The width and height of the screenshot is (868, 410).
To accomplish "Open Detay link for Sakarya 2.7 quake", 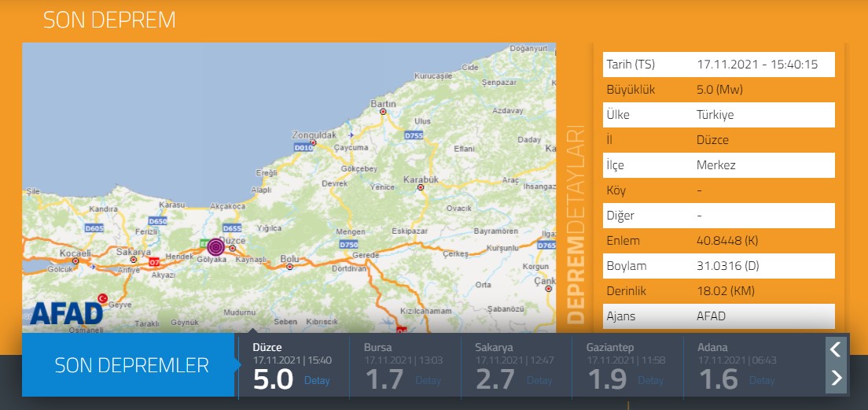I will pos(539,381).
